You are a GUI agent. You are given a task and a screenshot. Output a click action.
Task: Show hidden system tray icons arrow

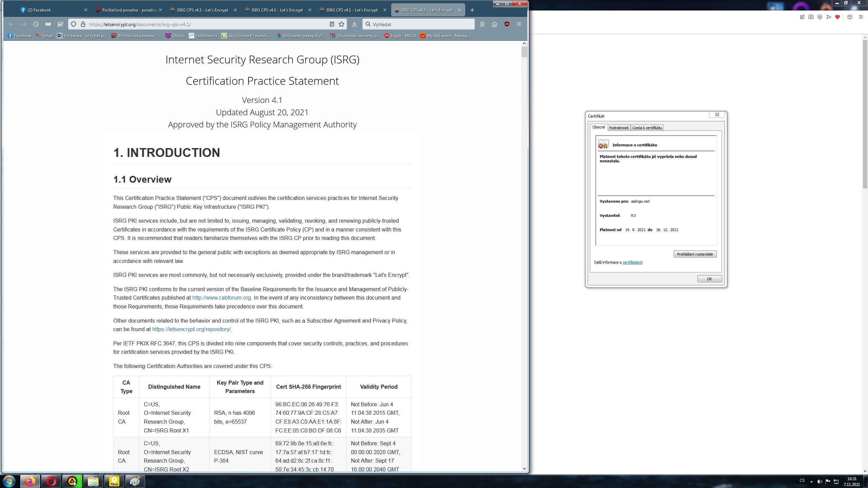point(811,481)
